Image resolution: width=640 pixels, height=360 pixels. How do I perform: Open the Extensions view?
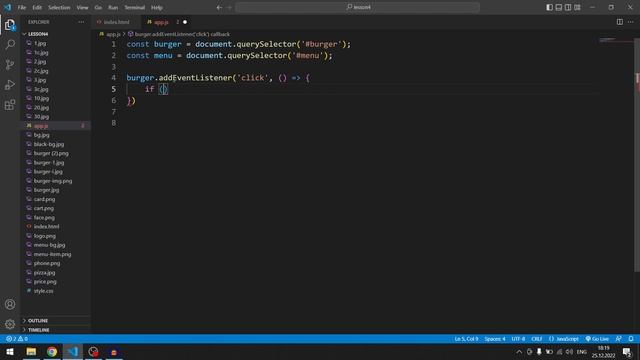10,105
